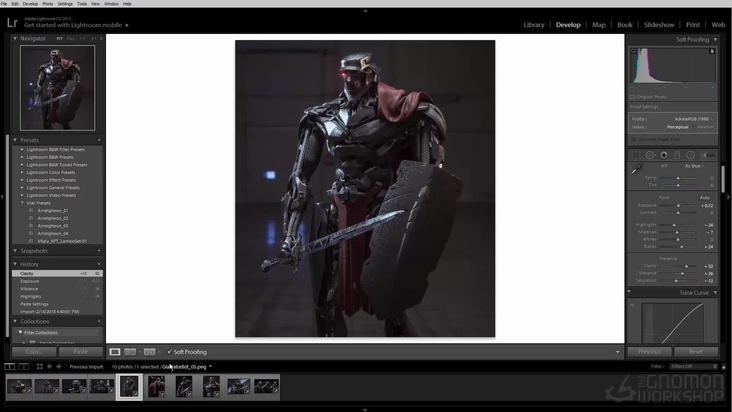Viewport: 732px width, 412px height.
Task: Open the File menu
Action: (x=4, y=4)
